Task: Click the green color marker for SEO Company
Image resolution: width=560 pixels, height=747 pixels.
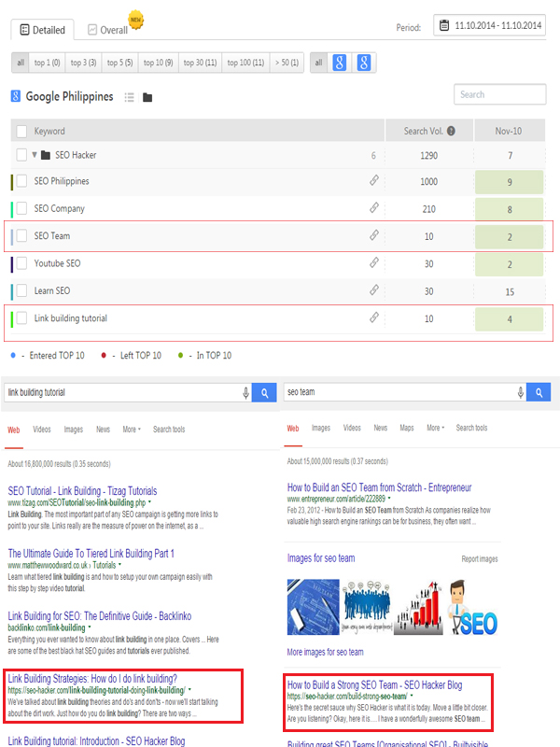Action: (12, 209)
